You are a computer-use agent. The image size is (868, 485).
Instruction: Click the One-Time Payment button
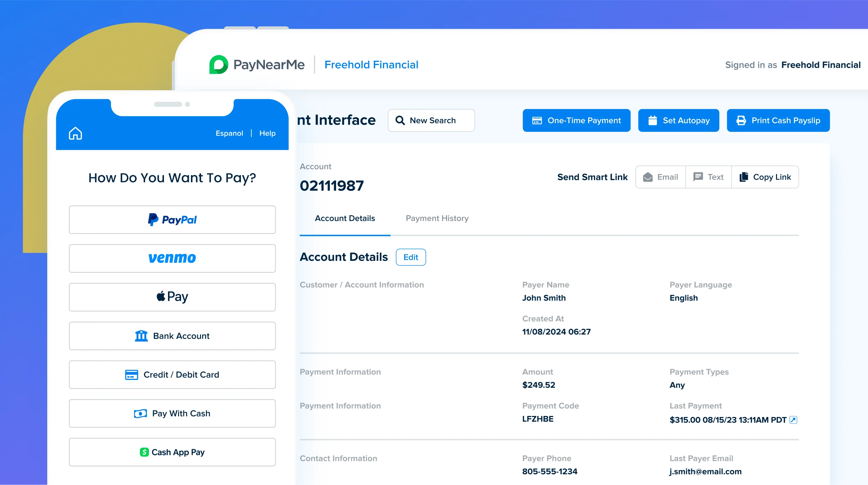click(576, 120)
